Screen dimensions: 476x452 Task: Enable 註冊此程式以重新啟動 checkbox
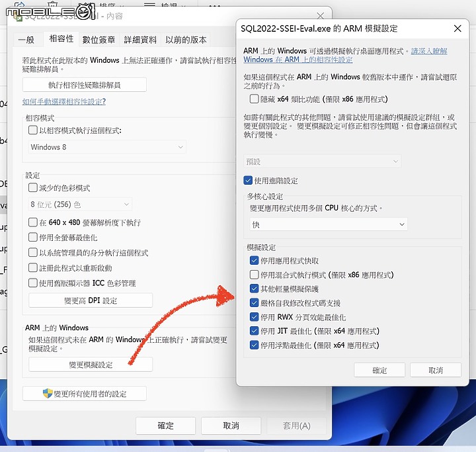pos(33,267)
